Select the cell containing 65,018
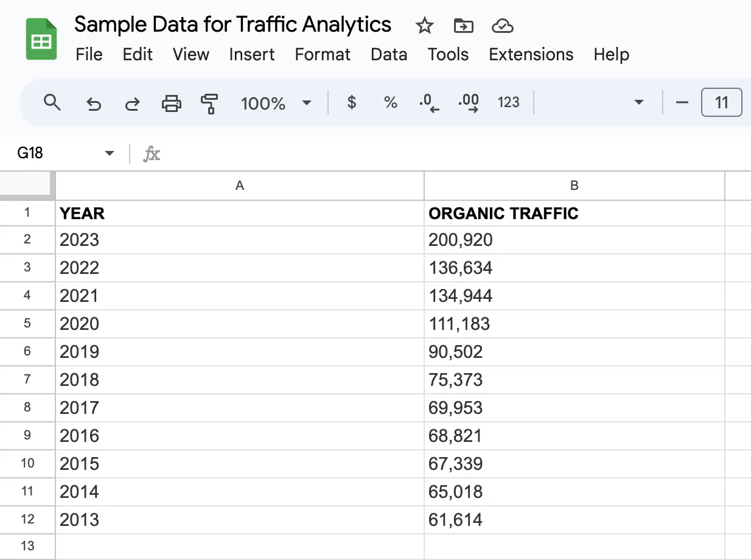751x560 pixels. [x=575, y=492]
